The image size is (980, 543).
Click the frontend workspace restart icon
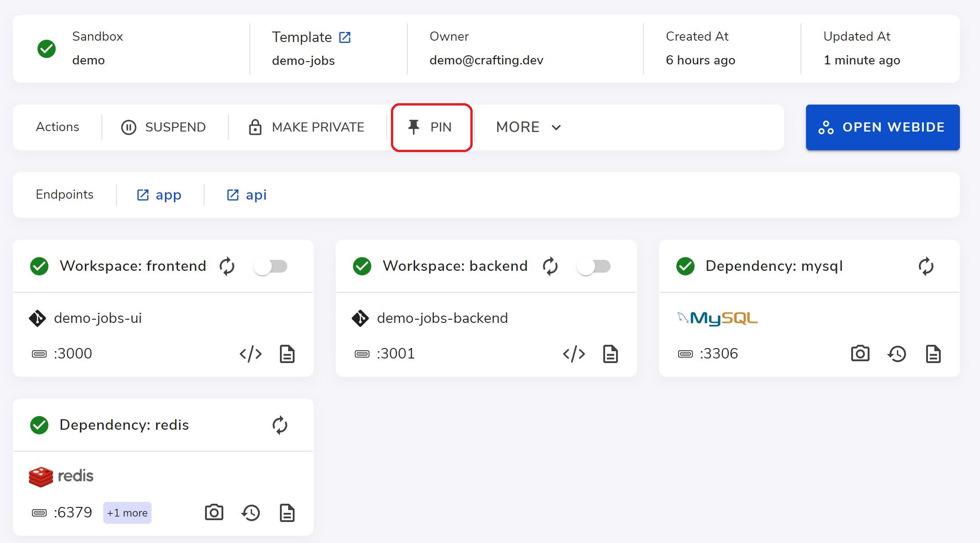pos(227,266)
